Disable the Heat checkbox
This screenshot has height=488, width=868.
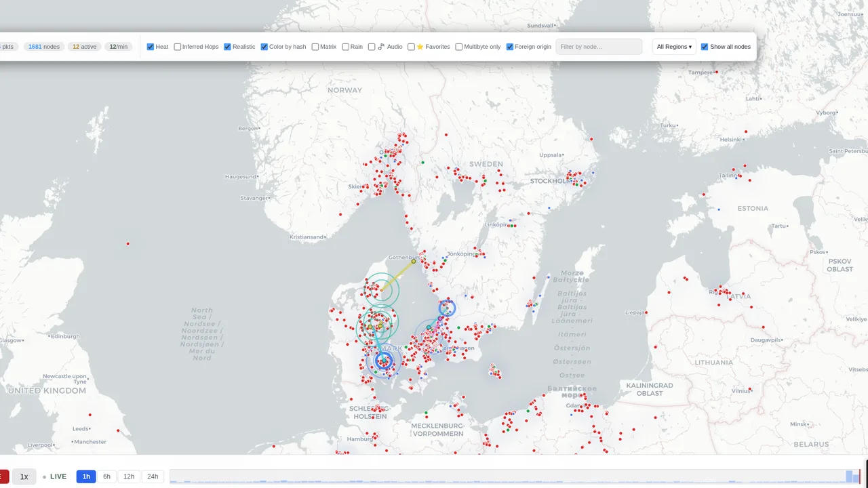click(151, 47)
